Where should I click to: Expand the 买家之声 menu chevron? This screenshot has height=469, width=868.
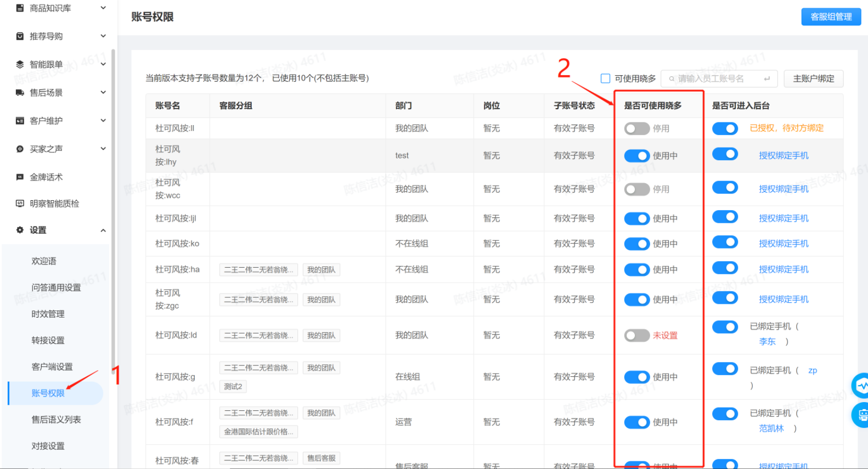(x=103, y=149)
